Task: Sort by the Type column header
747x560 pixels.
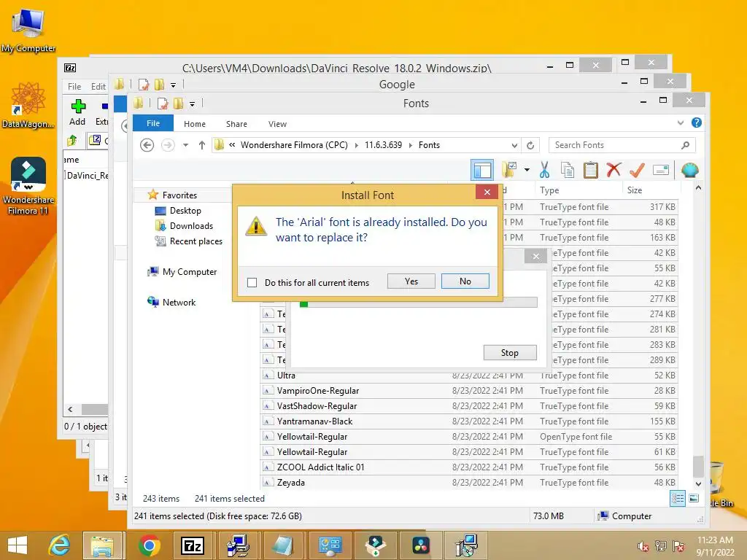Action: [578, 190]
